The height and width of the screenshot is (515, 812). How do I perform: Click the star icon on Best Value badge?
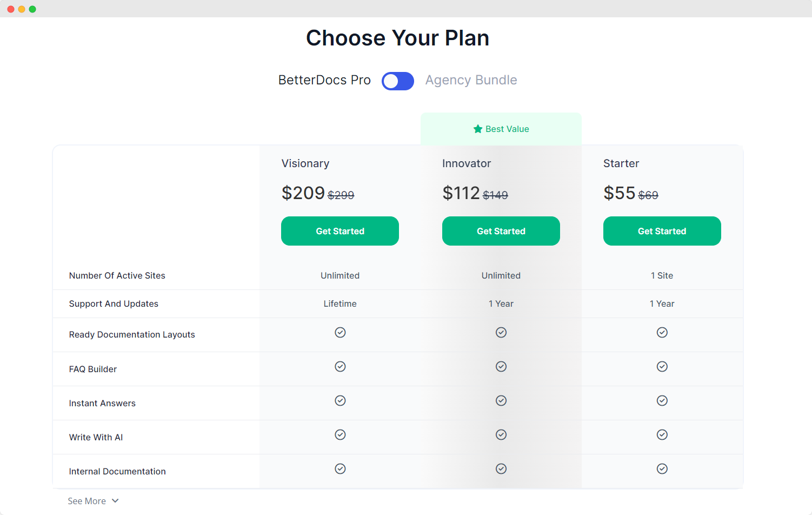[477, 129]
